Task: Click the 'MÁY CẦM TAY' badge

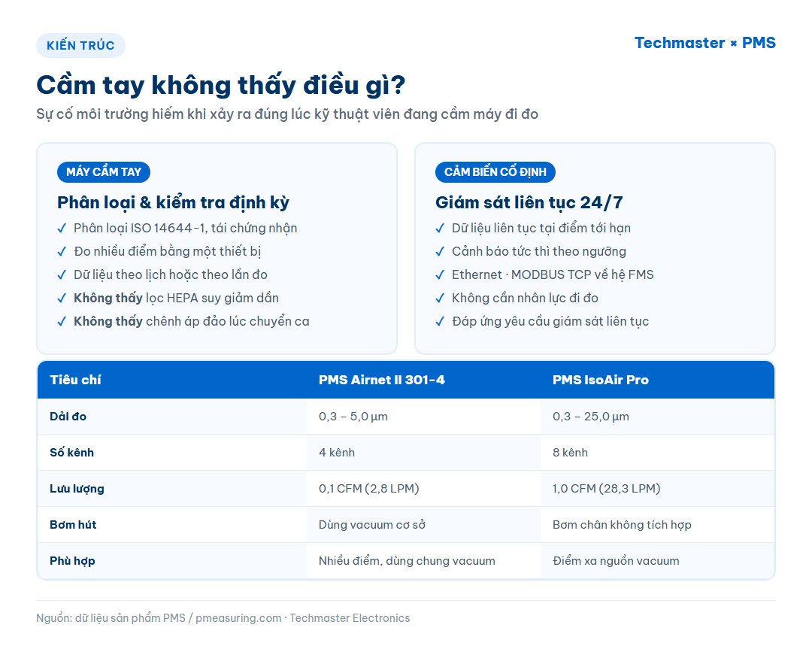Action: [x=104, y=172]
